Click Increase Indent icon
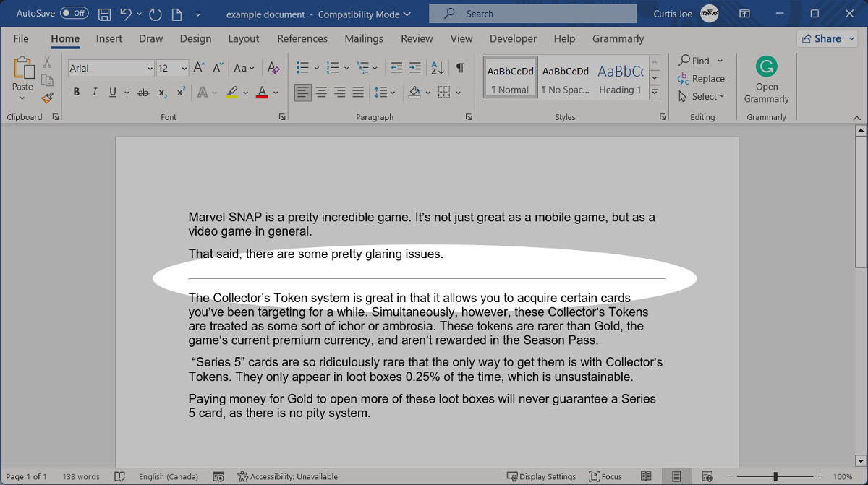Image resolution: width=868 pixels, height=485 pixels. coord(414,68)
